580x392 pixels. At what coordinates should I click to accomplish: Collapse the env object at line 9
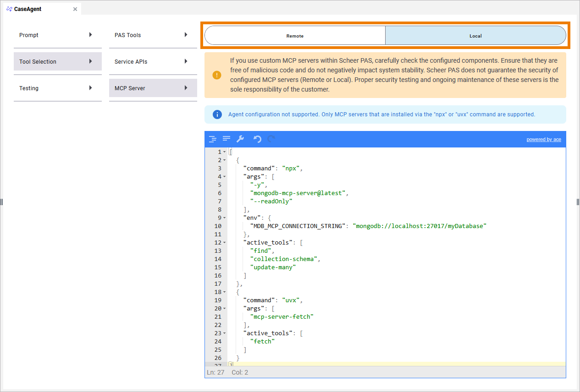[x=225, y=218]
